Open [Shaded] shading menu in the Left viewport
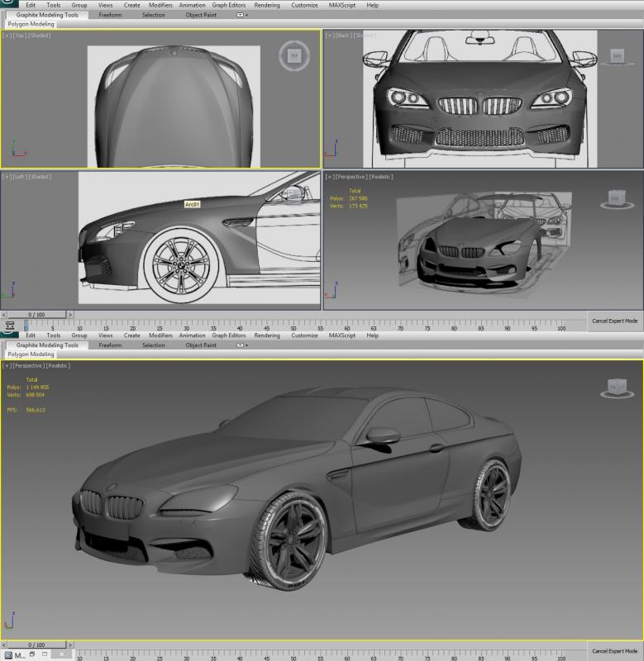644x661 pixels. [40, 177]
